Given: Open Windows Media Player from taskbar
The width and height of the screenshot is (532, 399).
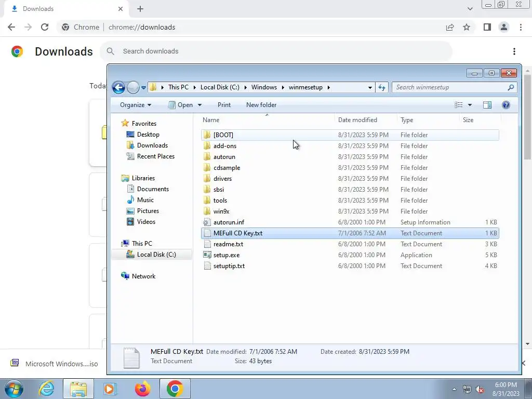Looking at the screenshot, I should (x=110, y=389).
